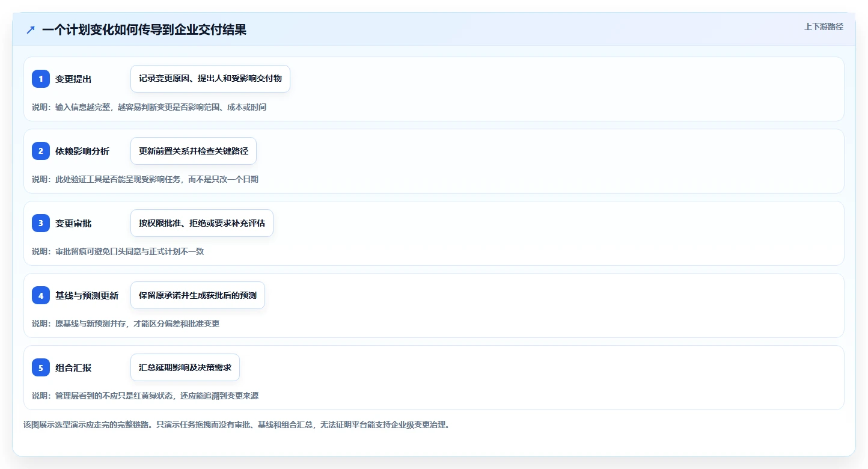Click the arrow icon beside the title
Screen dimensions: 868x469
pyautogui.click(x=31, y=30)
